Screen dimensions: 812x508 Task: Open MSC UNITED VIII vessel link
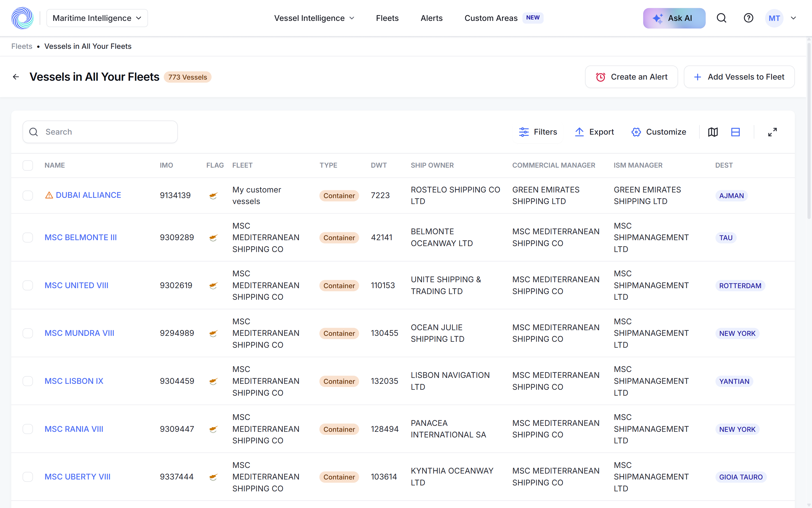coord(76,285)
